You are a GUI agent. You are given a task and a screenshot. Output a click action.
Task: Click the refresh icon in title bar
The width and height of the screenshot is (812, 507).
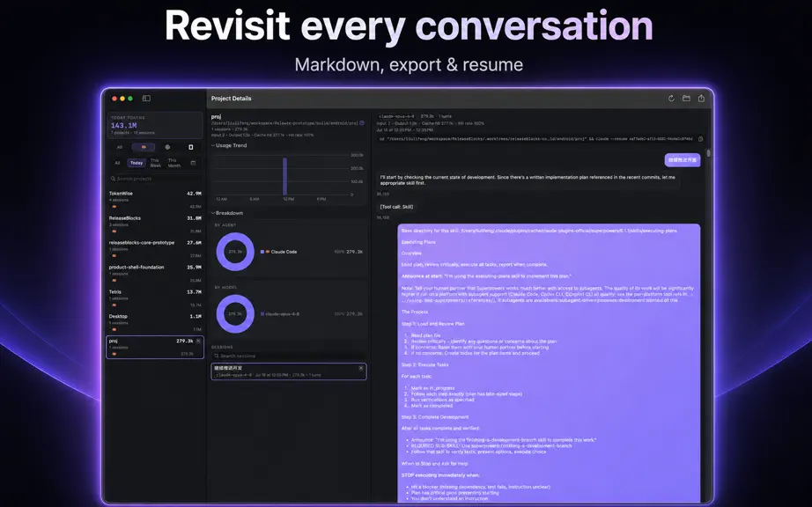click(x=671, y=99)
